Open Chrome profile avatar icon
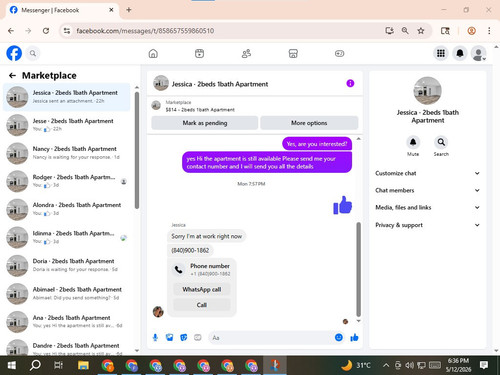Viewport: 500px width, 375px height. coord(471,31)
